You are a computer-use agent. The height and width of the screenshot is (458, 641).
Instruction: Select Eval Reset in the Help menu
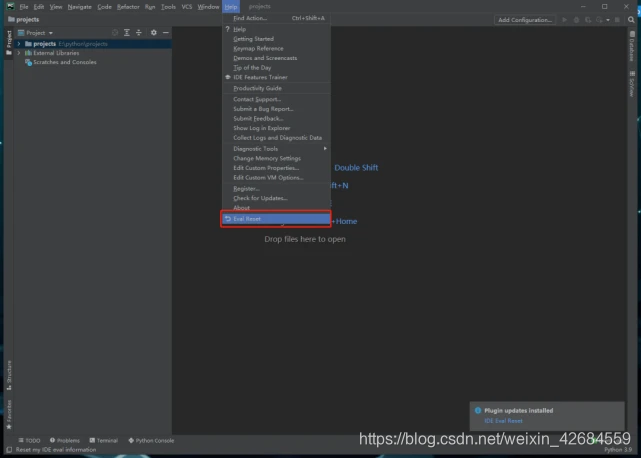[276, 219]
